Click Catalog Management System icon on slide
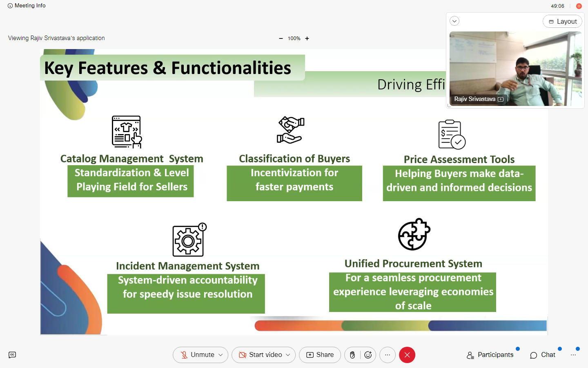This screenshot has height=368, width=588. (x=127, y=132)
